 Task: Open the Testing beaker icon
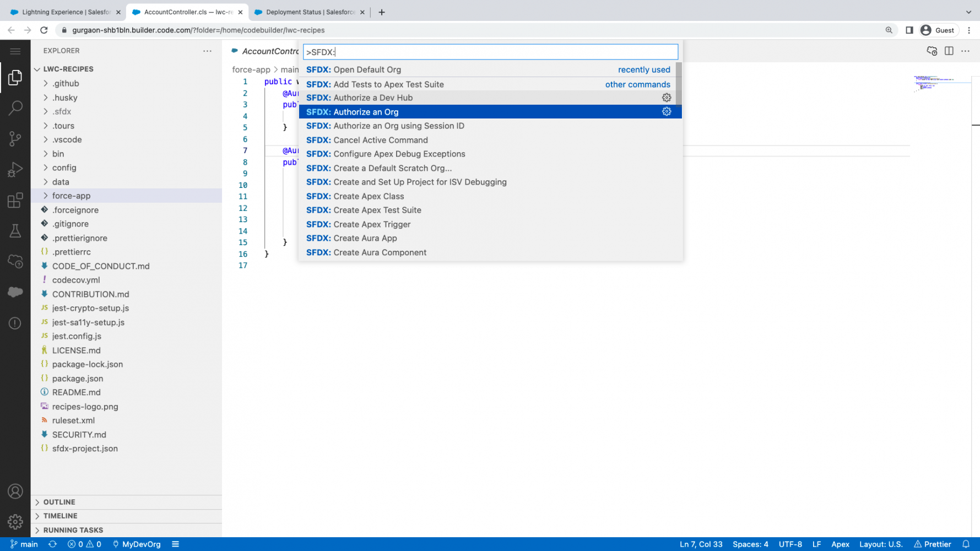[15, 231]
